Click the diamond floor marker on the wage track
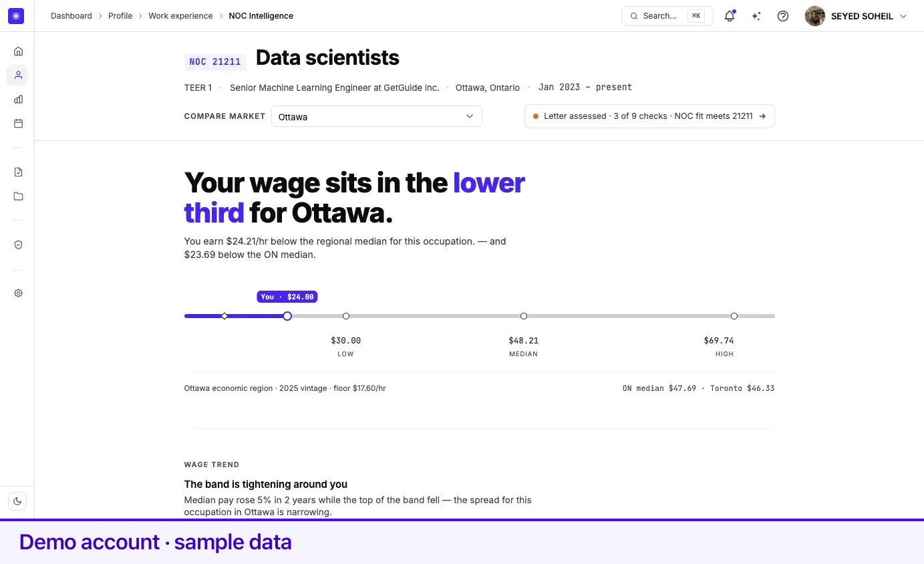This screenshot has height=564, width=924. (224, 316)
